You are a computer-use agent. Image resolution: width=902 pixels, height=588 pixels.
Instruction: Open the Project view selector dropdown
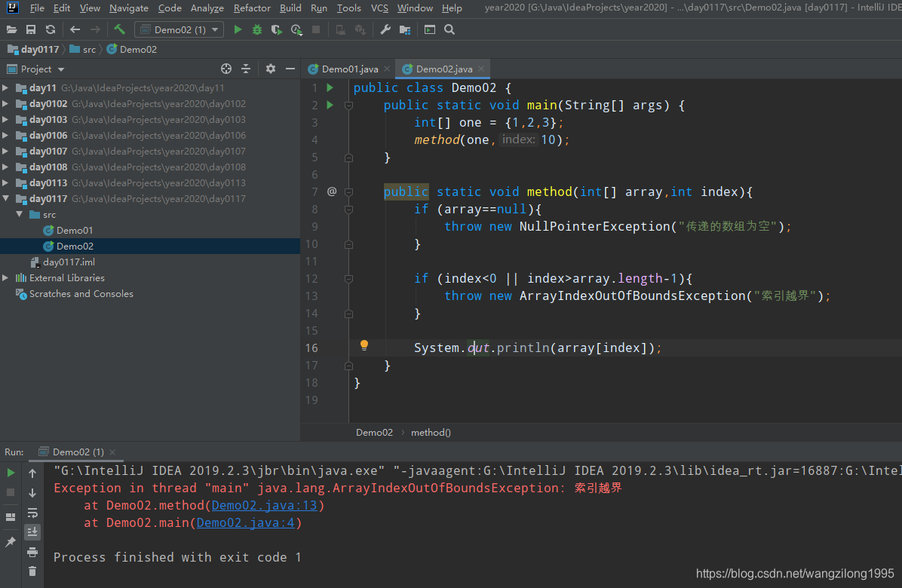35,69
